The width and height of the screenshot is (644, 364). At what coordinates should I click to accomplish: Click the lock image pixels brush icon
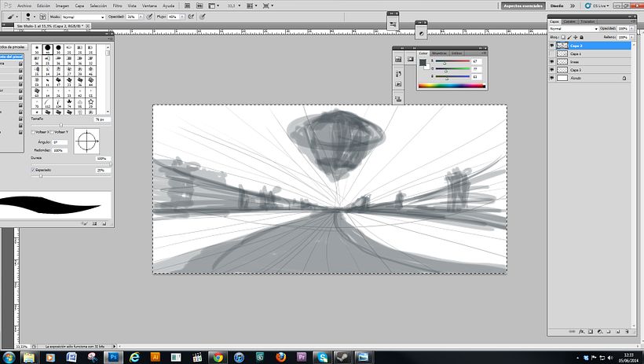click(568, 37)
